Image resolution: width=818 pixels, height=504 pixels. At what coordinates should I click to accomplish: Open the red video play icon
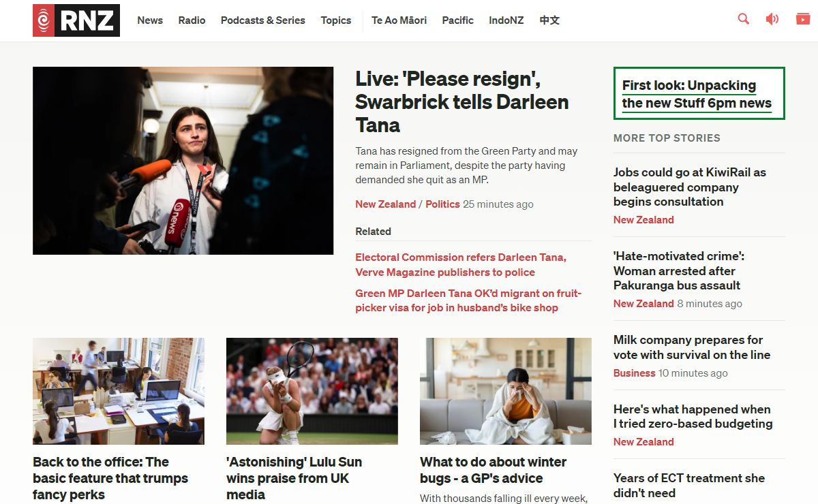tap(803, 19)
